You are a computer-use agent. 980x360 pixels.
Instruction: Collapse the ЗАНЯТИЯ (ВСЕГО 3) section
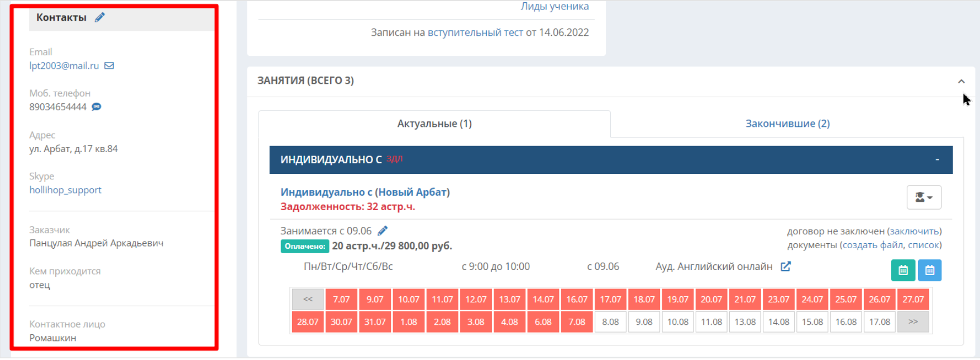[961, 81]
